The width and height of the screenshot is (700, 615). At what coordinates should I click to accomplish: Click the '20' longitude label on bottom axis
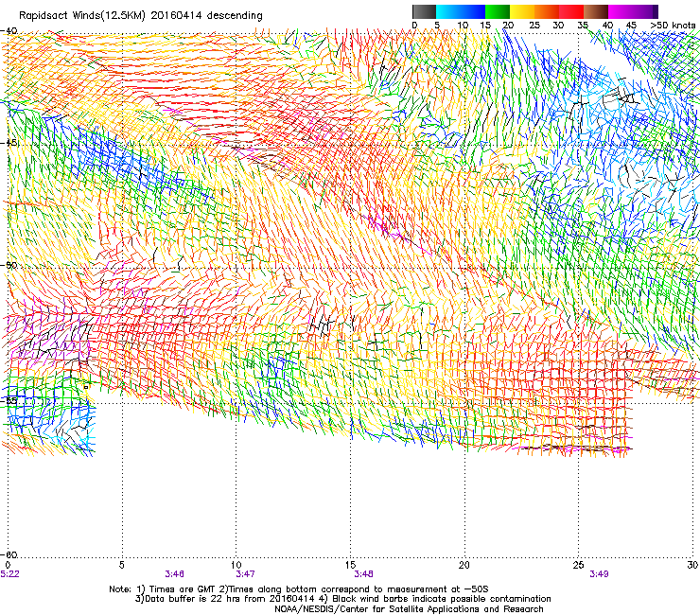click(464, 565)
